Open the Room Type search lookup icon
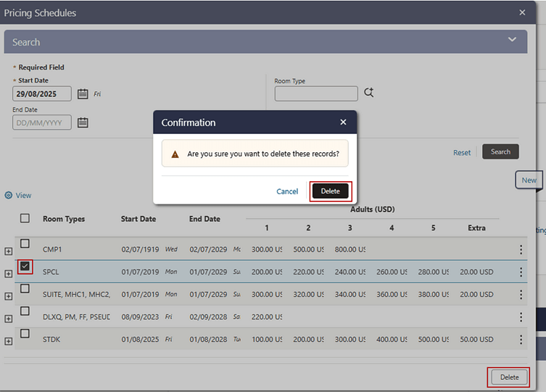546x392 pixels. [x=369, y=93]
